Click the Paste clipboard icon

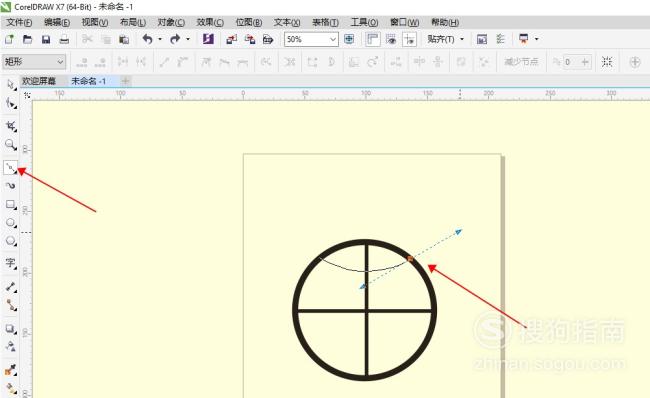[x=124, y=39]
